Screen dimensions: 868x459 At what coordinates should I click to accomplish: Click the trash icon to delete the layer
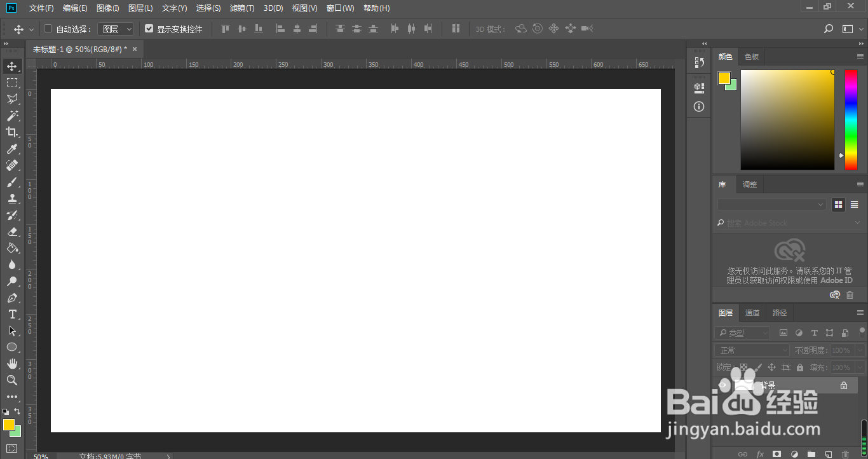845,455
